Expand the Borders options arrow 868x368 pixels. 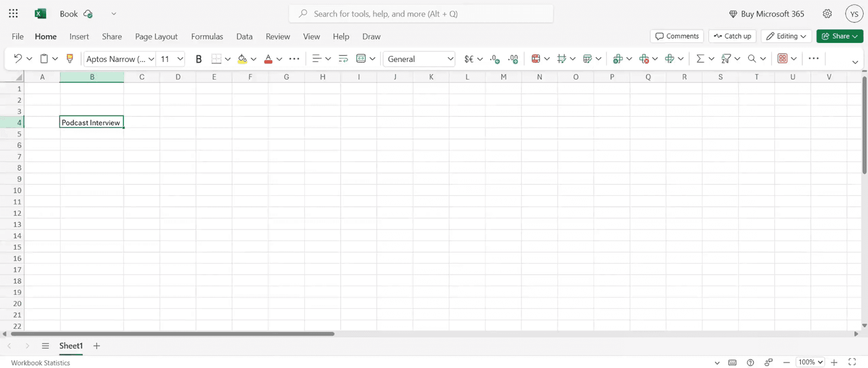pos(228,59)
